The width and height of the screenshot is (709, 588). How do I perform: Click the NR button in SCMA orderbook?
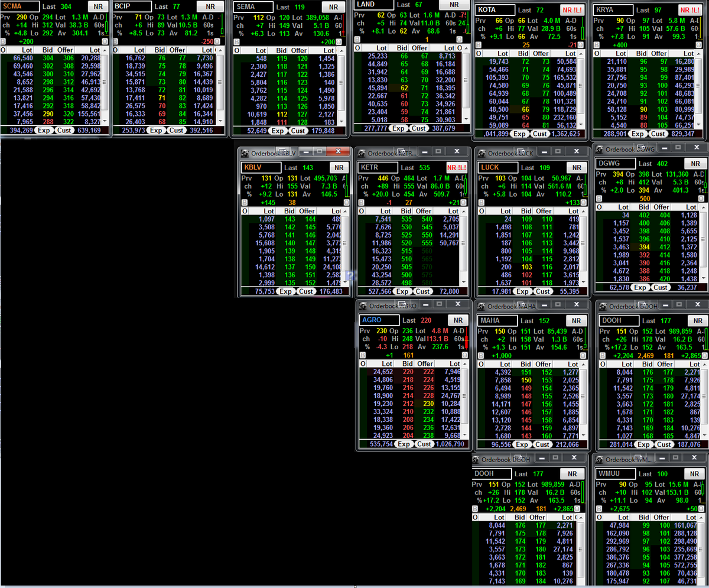click(x=97, y=7)
